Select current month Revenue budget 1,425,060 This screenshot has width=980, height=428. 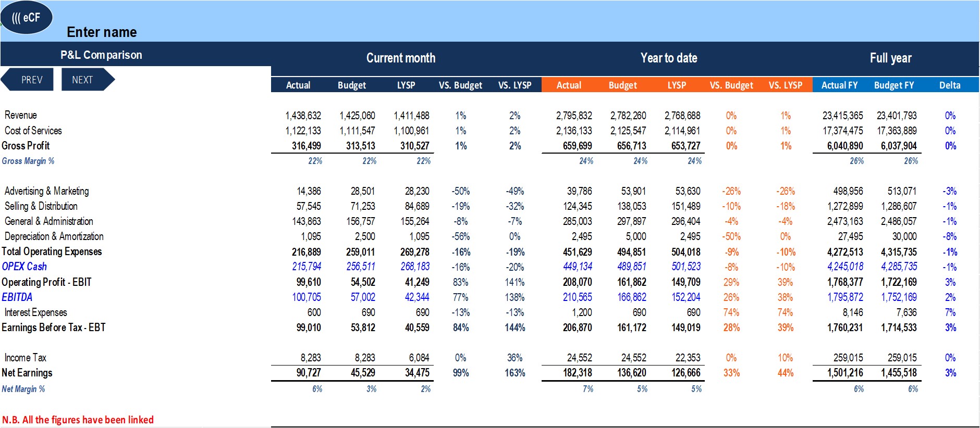point(357,116)
